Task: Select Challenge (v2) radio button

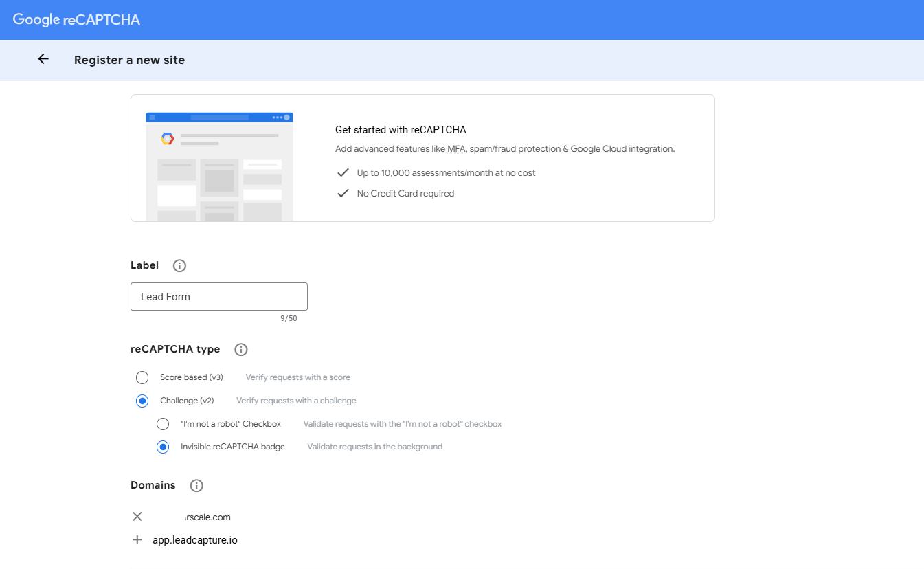Action: 142,401
